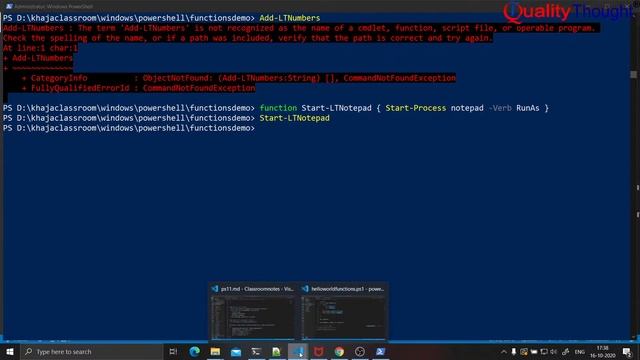Switch to the PowerShell taskbar icon
The image size is (640, 360).
click(380, 351)
